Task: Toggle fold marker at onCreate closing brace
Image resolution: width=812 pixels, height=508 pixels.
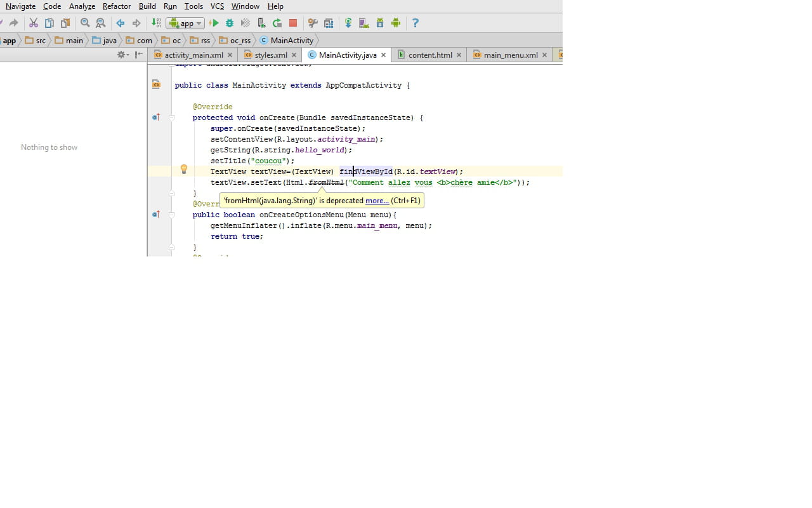Action: [172, 193]
